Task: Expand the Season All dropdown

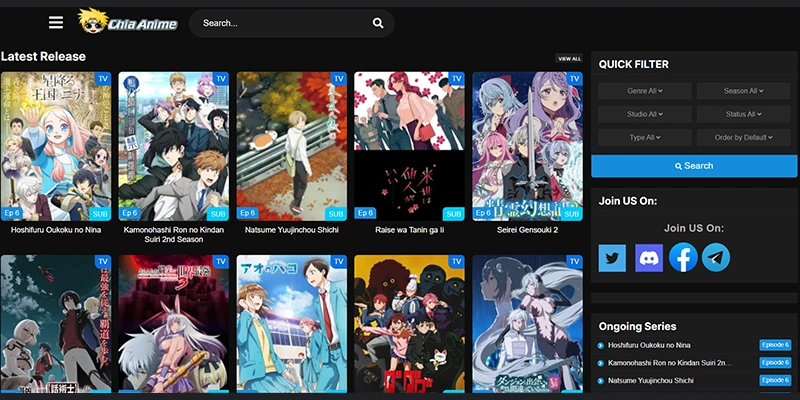Action: coord(743,91)
